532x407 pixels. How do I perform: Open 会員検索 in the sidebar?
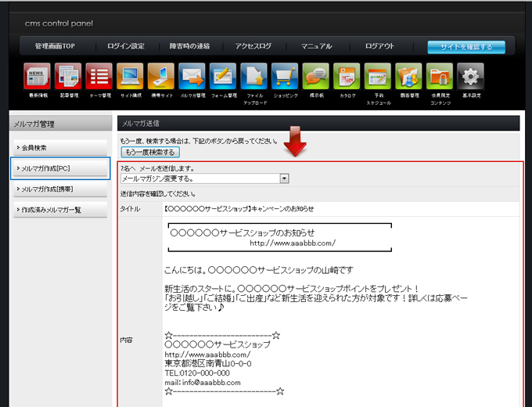pyautogui.click(x=59, y=147)
